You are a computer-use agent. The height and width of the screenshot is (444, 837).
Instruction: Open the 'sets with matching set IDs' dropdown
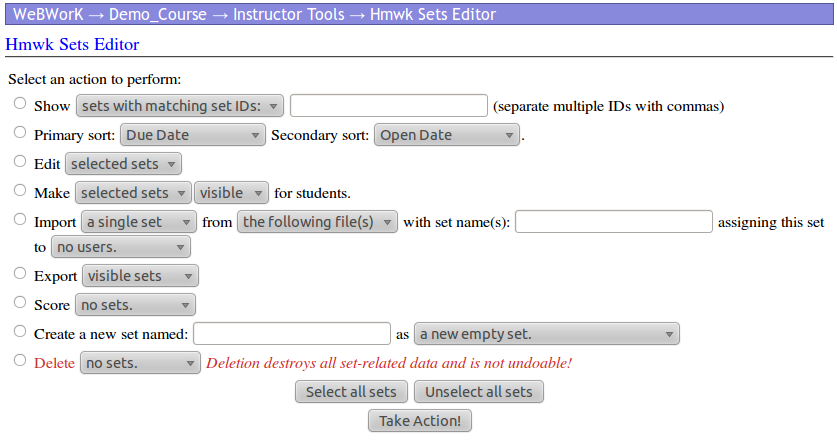180,106
